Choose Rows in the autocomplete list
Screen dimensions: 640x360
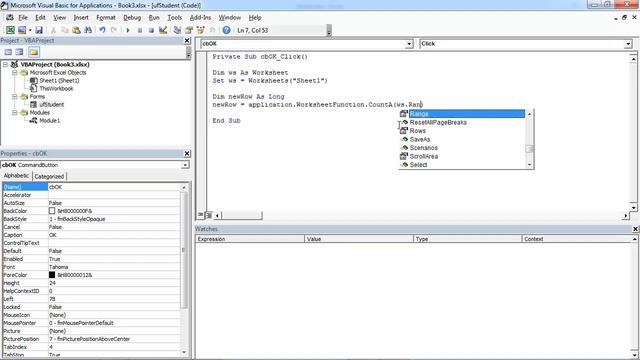pos(462,131)
